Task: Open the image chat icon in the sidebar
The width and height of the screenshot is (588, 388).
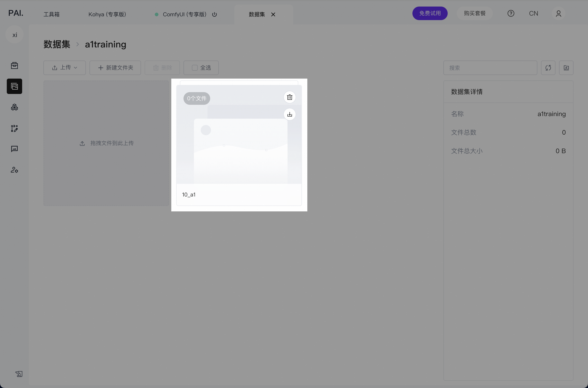Action: pos(14,149)
